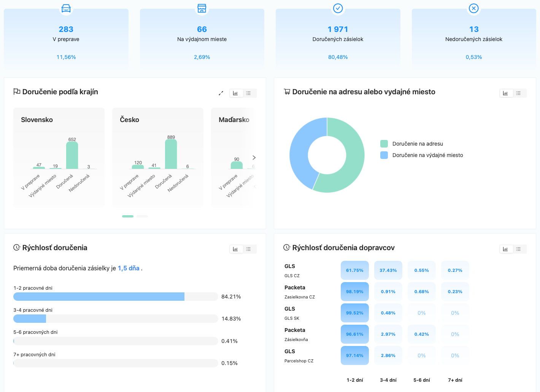This screenshot has width=540, height=392.
Task: Click the Zásielkovňa 96.61% cell
Action: click(355, 334)
